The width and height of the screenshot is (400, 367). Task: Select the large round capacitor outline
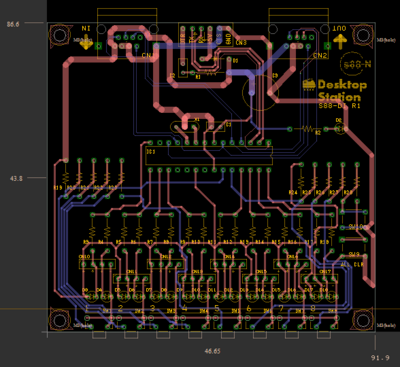pyautogui.click(x=260, y=93)
